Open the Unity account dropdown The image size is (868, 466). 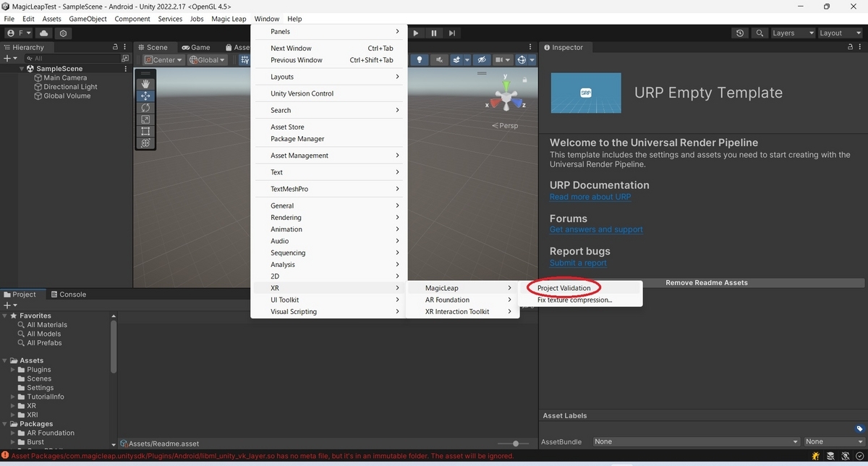[19, 33]
